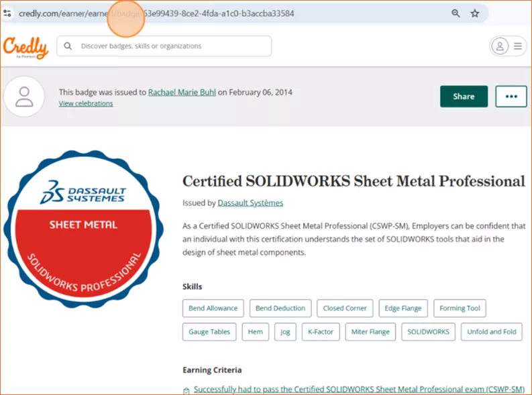Open Rachael Marie Buhl profile link
The image size is (532, 395).
click(x=182, y=93)
